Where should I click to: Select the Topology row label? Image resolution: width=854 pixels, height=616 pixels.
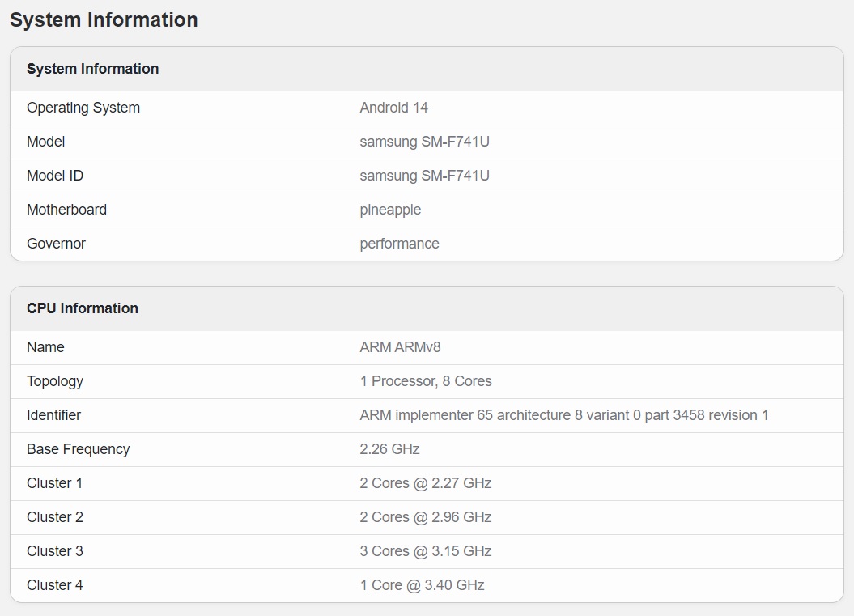tap(55, 381)
